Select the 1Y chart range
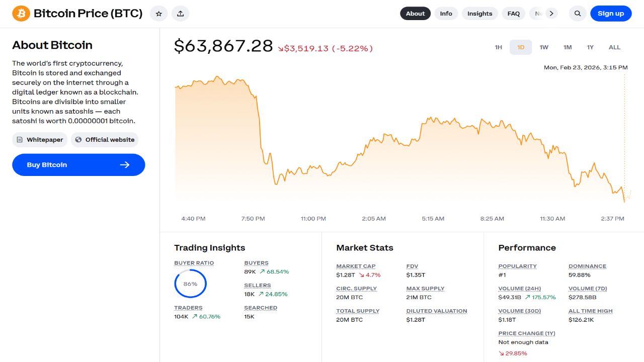 point(590,47)
